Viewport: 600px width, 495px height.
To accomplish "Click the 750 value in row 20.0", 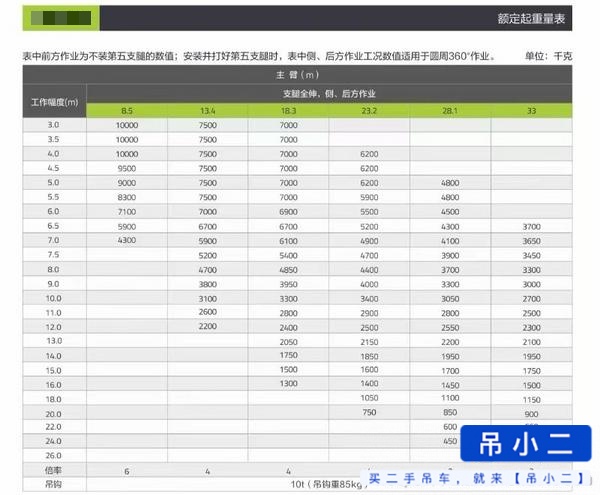I will 369,412.
